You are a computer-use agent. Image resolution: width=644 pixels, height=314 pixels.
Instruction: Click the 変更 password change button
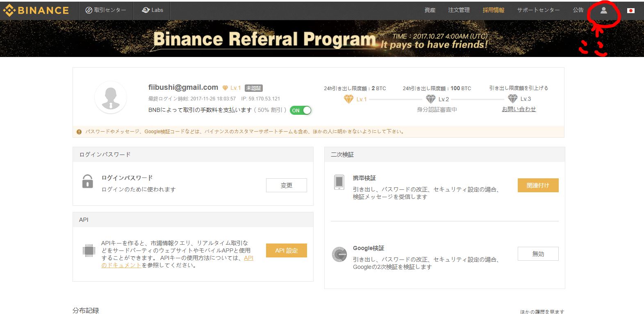286,185
